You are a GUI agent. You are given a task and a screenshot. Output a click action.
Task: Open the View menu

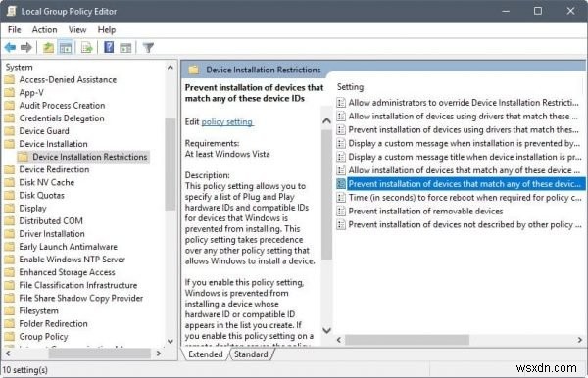click(x=77, y=29)
